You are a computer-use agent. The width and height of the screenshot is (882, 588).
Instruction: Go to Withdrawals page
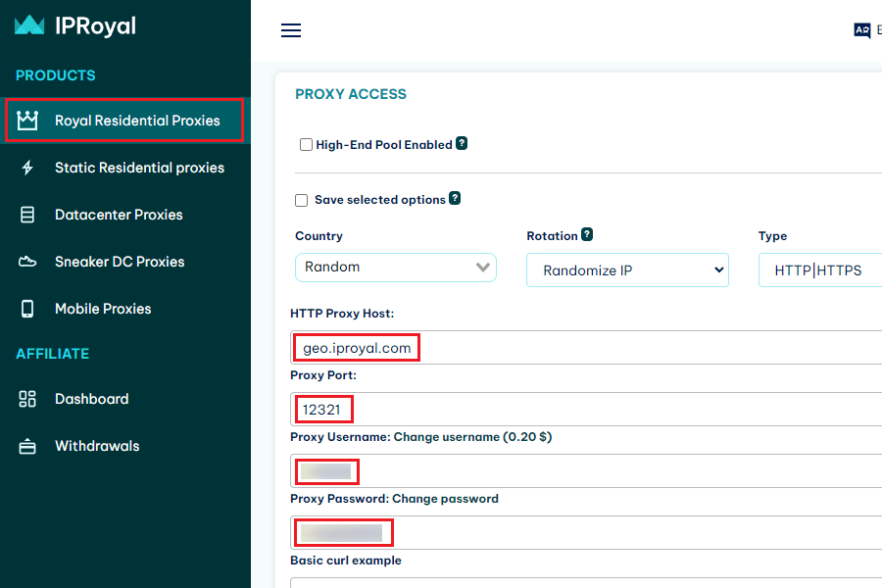124,446
